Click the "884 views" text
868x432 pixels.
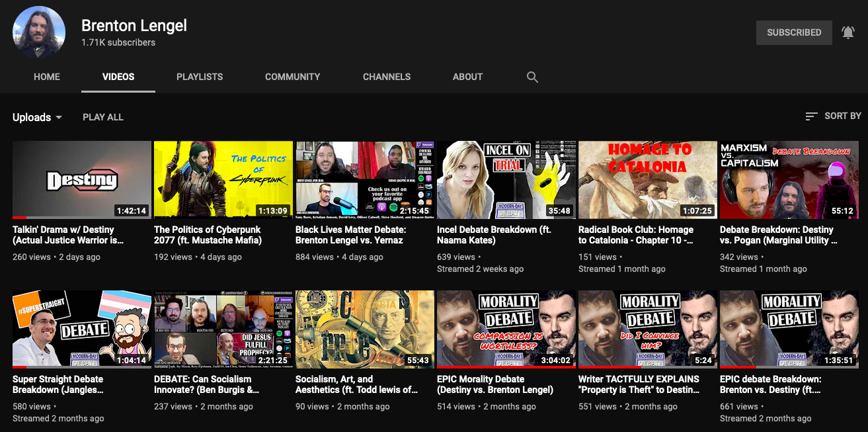coord(314,257)
